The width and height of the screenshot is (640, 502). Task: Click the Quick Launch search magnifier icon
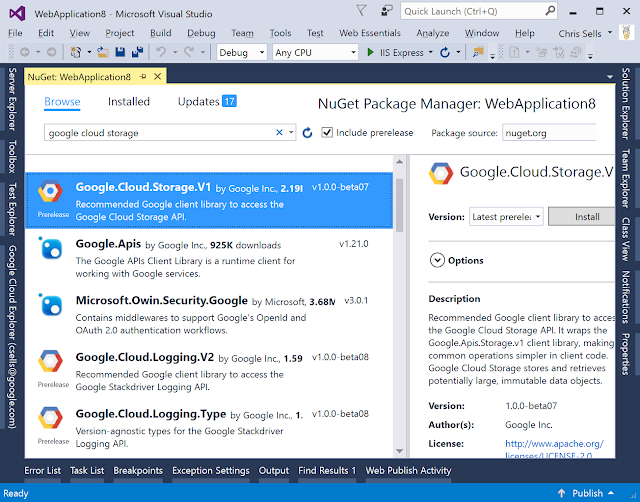tap(550, 11)
